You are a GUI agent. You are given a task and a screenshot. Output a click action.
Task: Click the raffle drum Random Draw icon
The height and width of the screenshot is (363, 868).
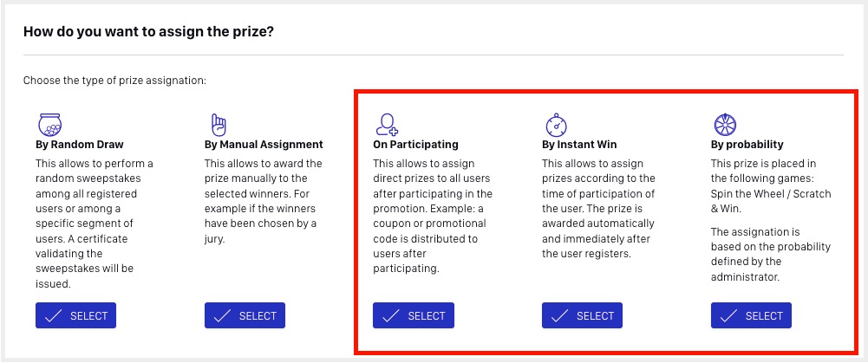(49, 125)
